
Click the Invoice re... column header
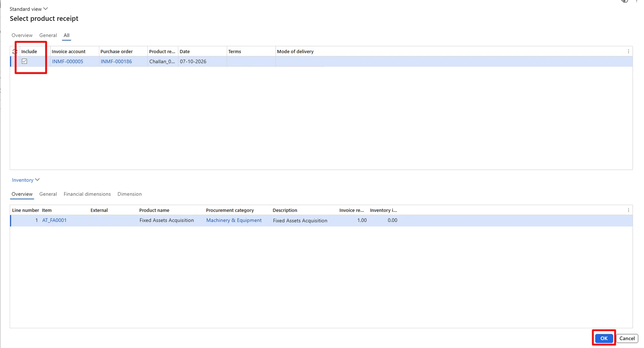(x=351, y=210)
